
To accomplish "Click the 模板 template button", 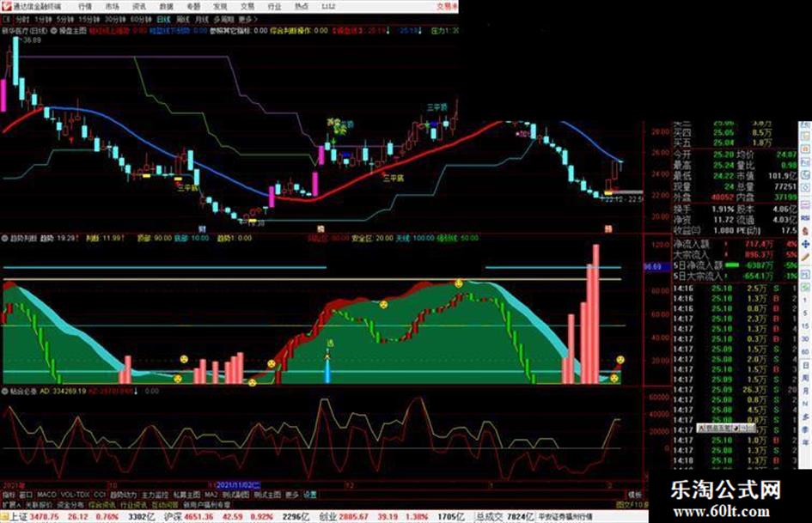I will (x=634, y=495).
